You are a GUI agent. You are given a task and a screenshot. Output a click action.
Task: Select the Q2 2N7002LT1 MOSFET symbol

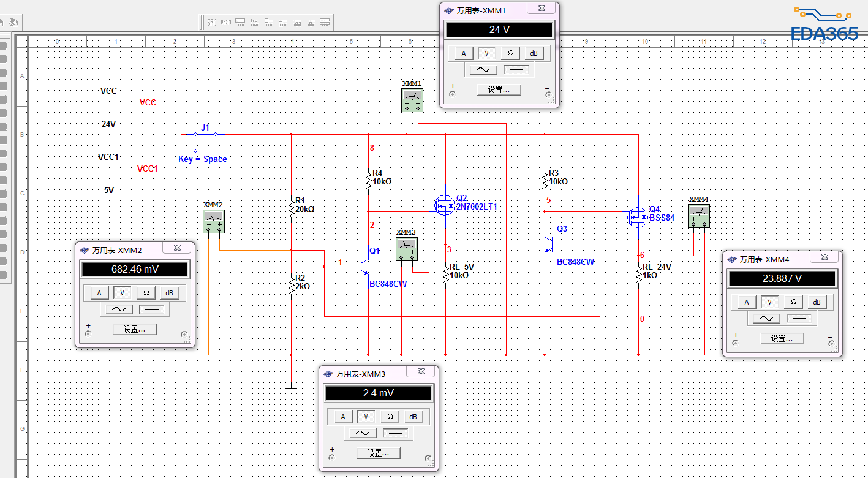[x=444, y=206]
